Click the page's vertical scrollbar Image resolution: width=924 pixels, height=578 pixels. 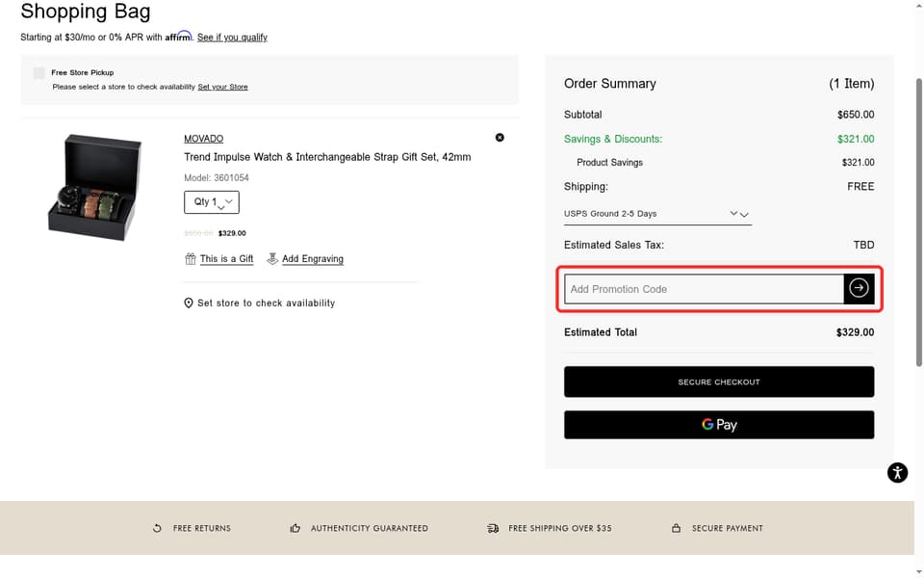coord(918,223)
